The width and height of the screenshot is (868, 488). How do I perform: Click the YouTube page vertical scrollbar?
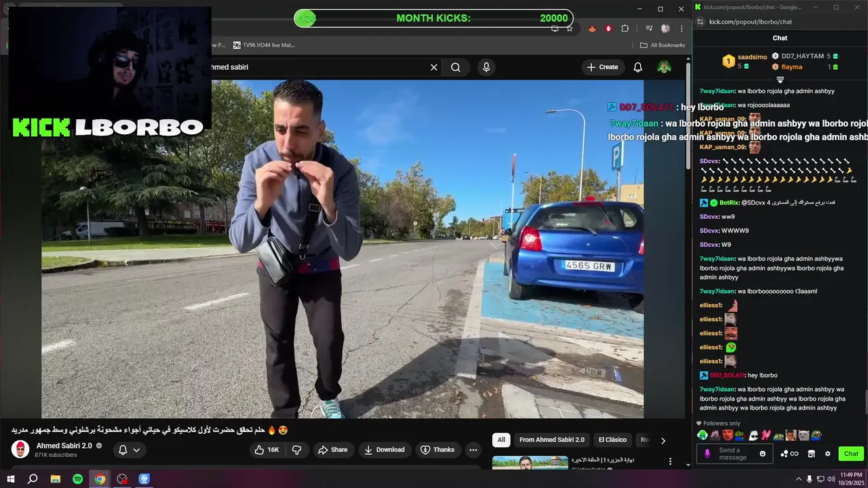[x=688, y=115]
